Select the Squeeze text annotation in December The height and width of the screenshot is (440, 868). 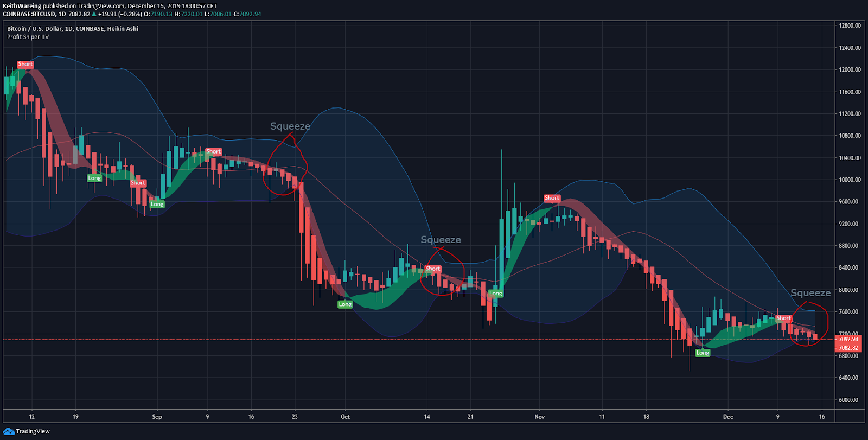click(810, 293)
